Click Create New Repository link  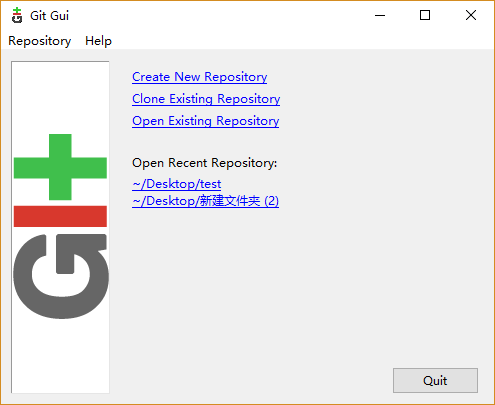(199, 77)
